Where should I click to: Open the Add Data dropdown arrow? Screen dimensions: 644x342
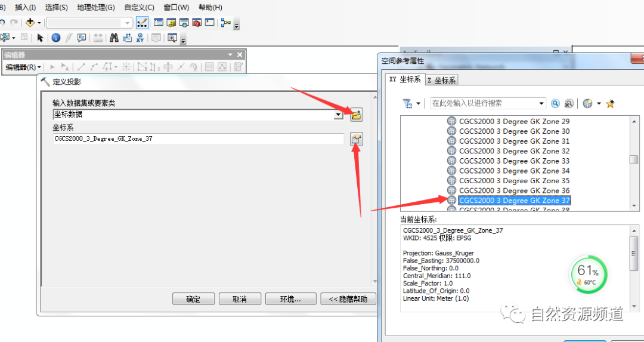click(x=39, y=23)
